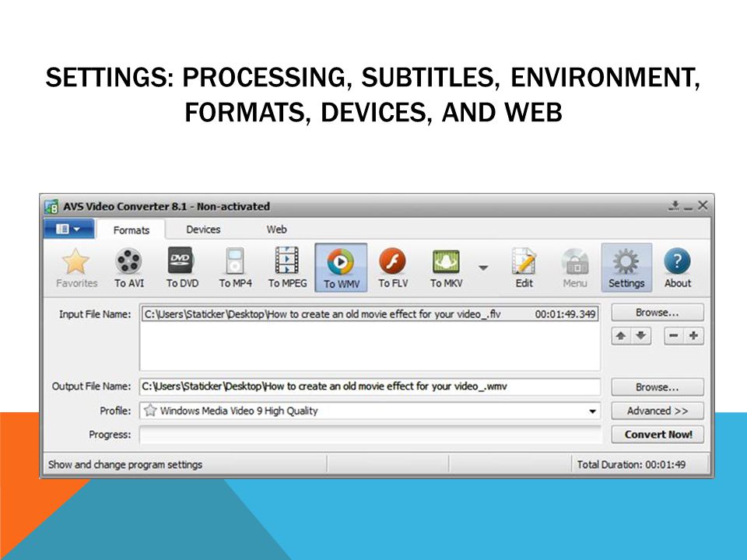Click Browse next to Input File Name
Screen dimensions: 747x560
tap(657, 313)
